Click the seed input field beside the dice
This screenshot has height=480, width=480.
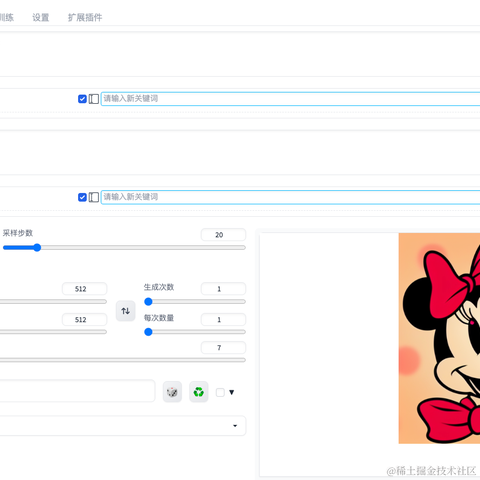[x=77, y=391]
